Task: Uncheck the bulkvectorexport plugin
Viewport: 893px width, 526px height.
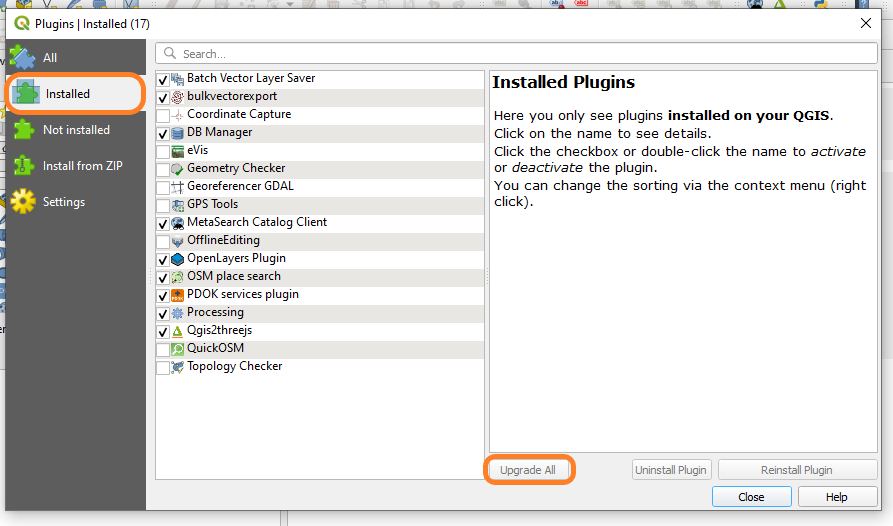Action: point(163,98)
